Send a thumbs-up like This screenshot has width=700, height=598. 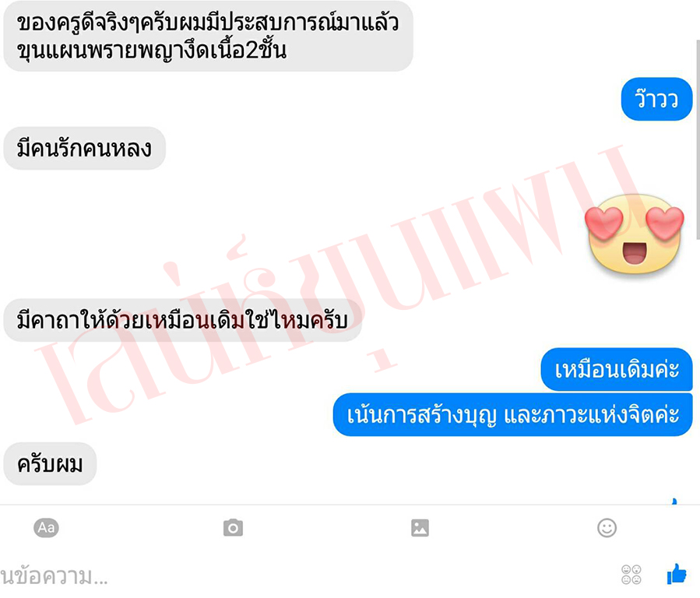pyautogui.click(x=677, y=574)
